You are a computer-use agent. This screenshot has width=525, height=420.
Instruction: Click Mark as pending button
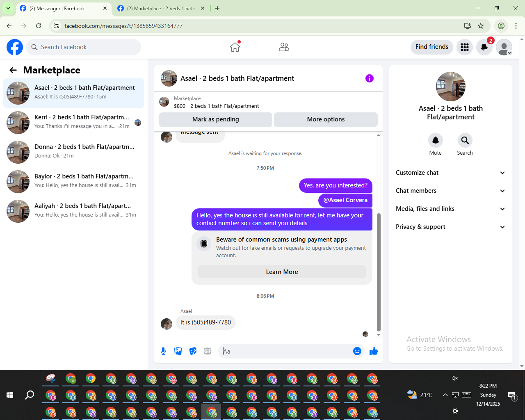(216, 119)
